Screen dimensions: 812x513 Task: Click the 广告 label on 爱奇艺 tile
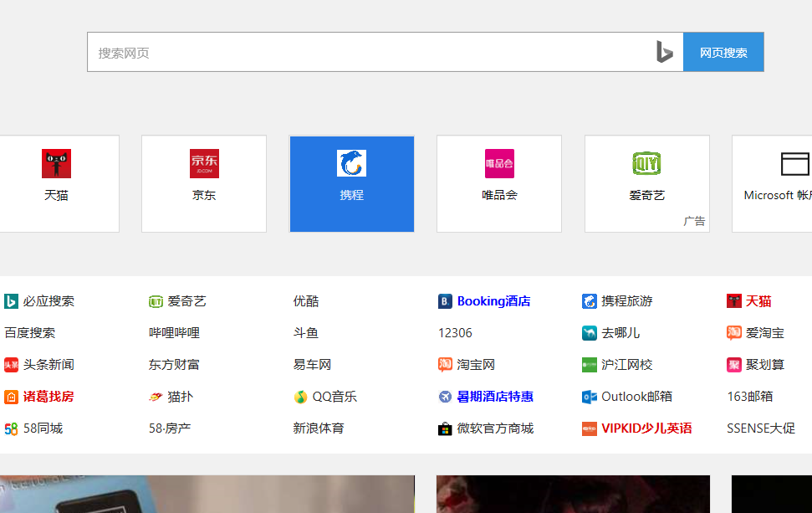(x=694, y=221)
